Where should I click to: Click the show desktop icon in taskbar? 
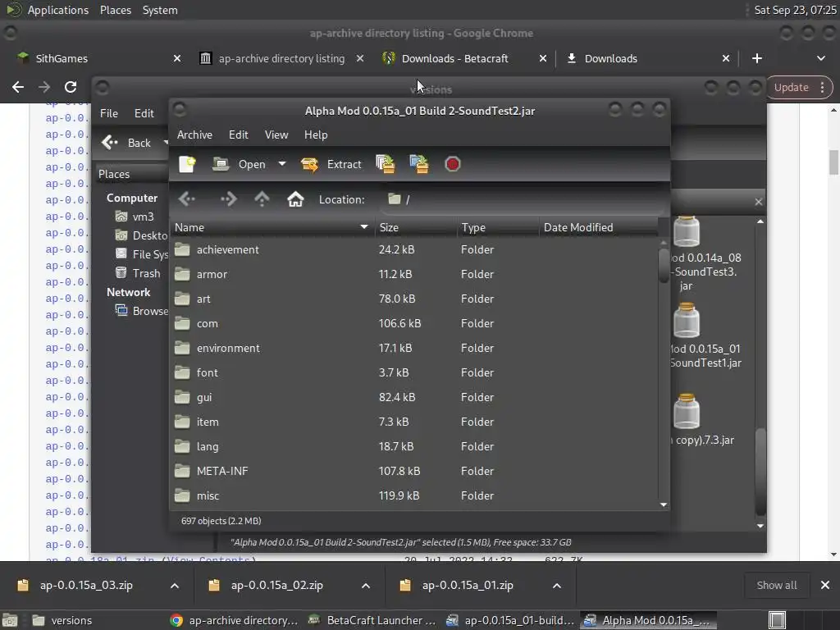pos(10,620)
